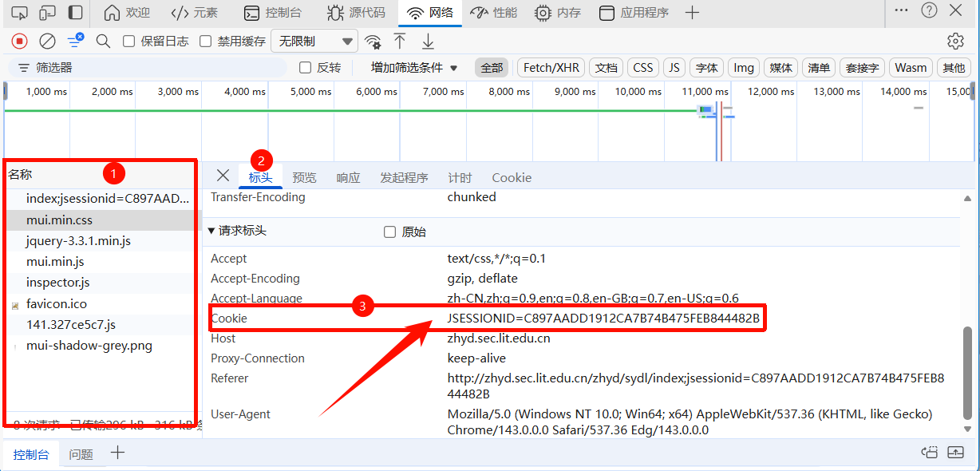Open the search requests icon
Screen dimensions: 980x471
coord(103,41)
